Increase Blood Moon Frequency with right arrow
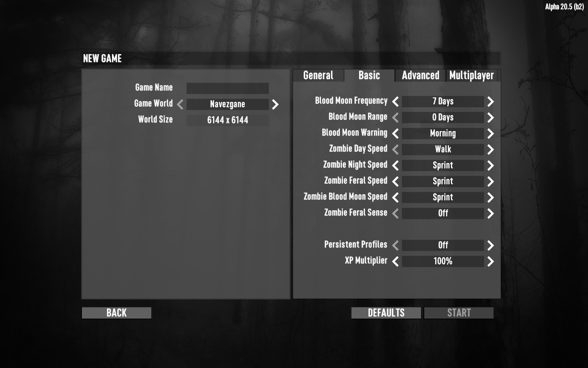The width and height of the screenshot is (588, 368). click(491, 102)
